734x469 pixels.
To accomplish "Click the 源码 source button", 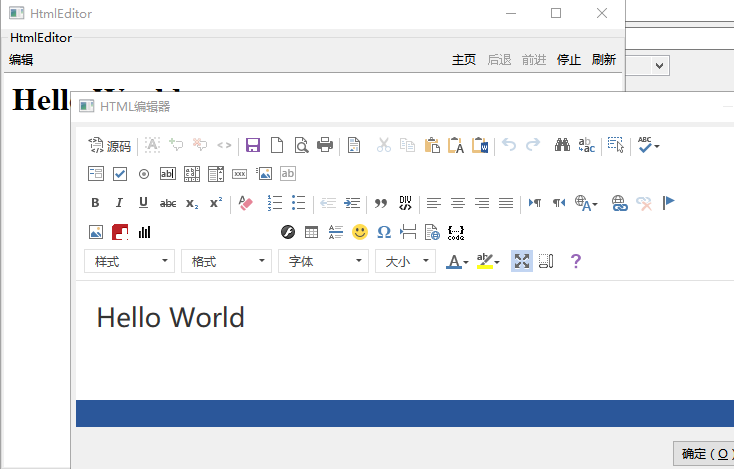I will (110, 146).
